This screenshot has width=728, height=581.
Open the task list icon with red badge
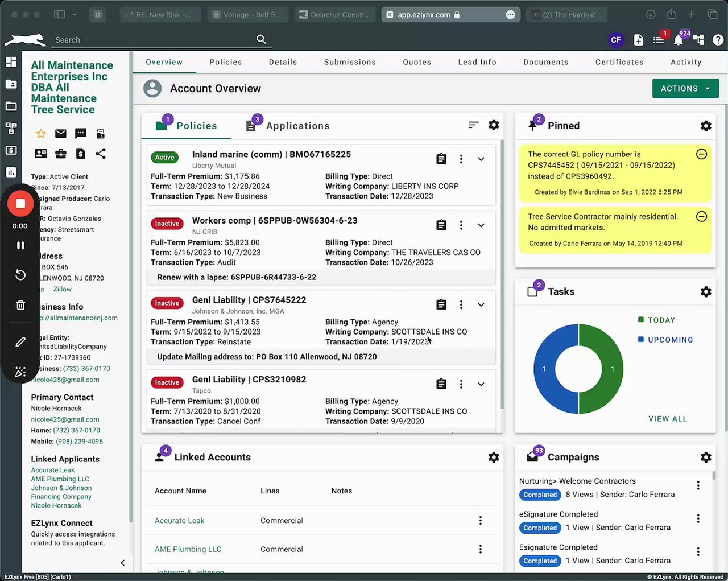point(659,39)
